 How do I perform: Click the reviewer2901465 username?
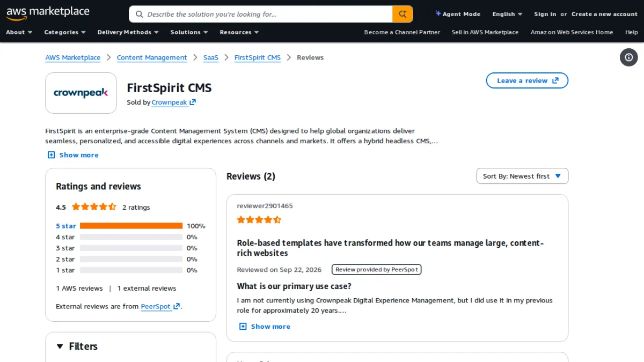[265, 206]
